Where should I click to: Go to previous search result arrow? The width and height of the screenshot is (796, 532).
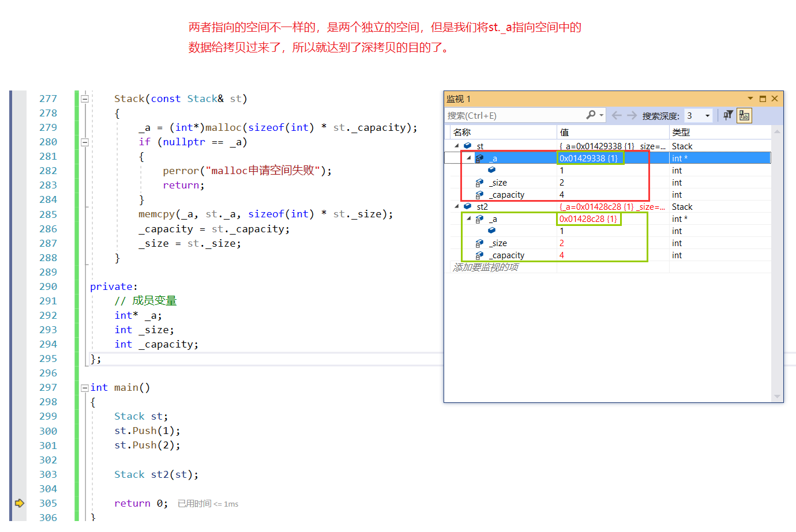[x=617, y=115]
